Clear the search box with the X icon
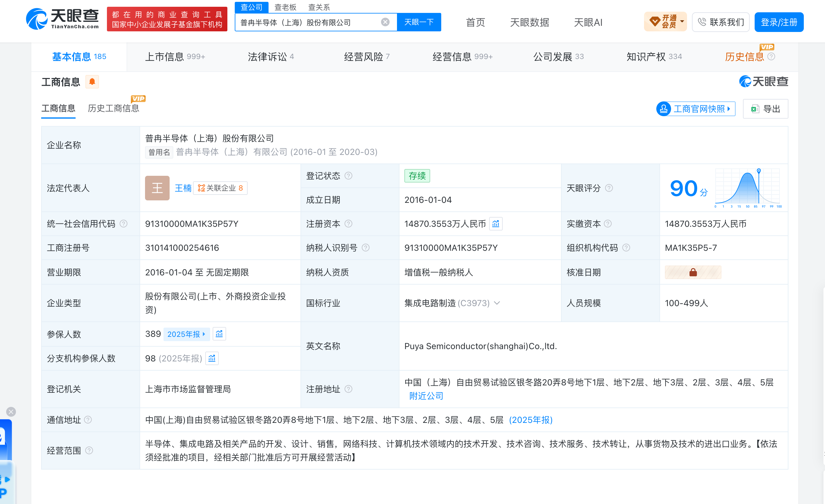 tap(385, 22)
